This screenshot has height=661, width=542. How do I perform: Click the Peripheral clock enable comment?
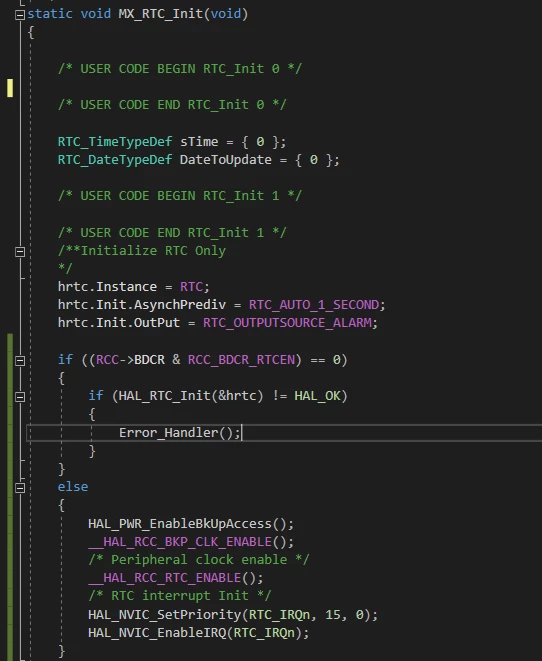[x=199, y=560]
